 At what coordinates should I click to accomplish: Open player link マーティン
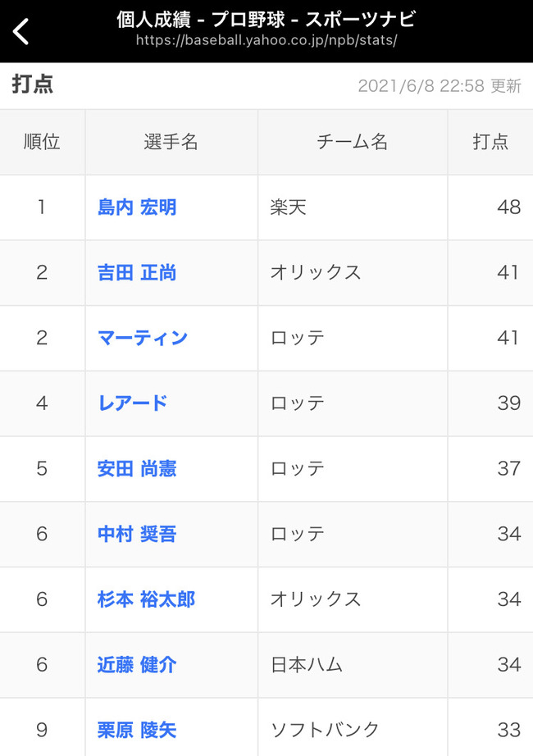(x=143, y=338)
